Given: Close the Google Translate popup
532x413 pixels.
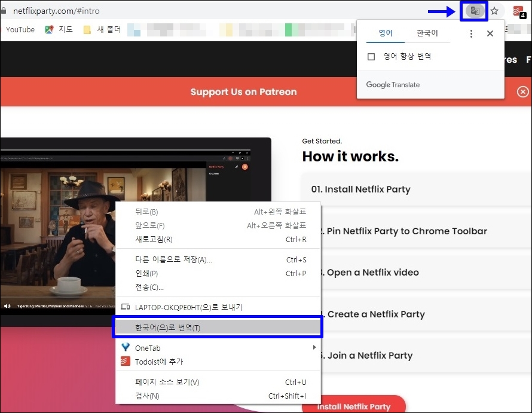Looking at the screenshot, I should point(490,33).
